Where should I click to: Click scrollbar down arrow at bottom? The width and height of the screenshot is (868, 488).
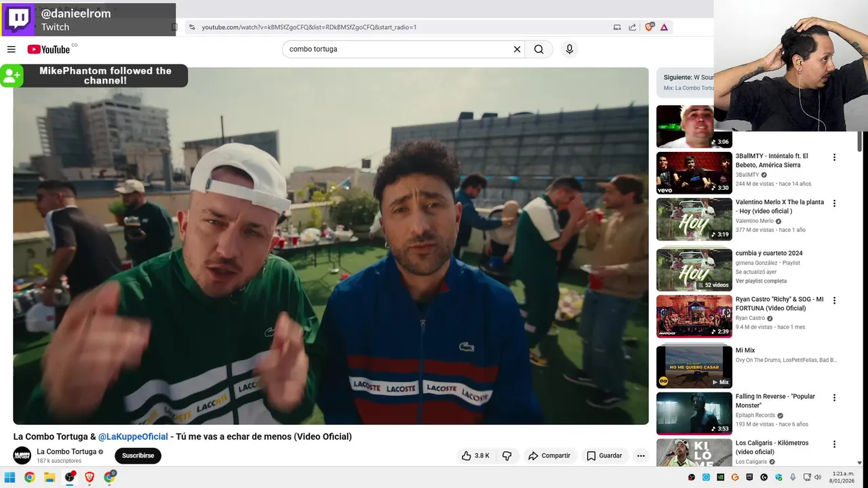pyautogui.click(x=860, y=463)
